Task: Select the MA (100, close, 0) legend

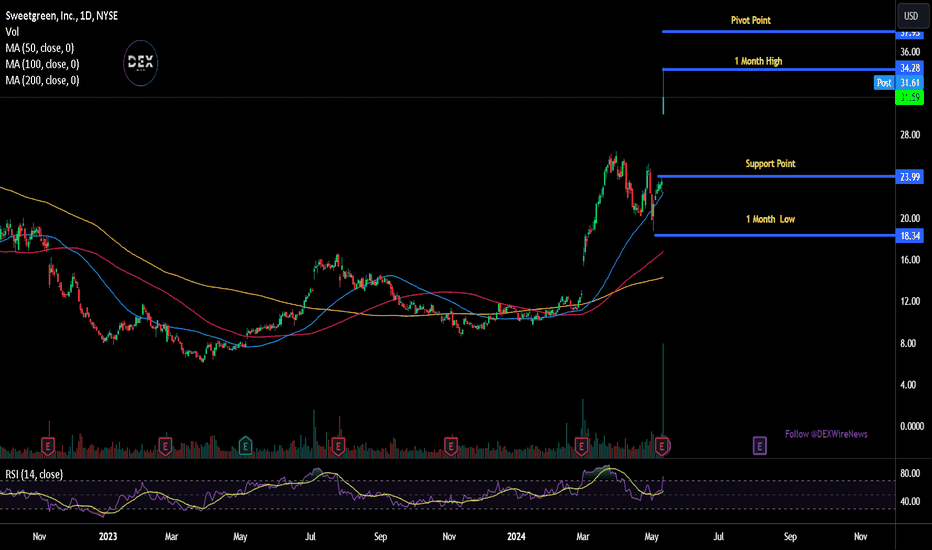Action: (x=42, y=64)
